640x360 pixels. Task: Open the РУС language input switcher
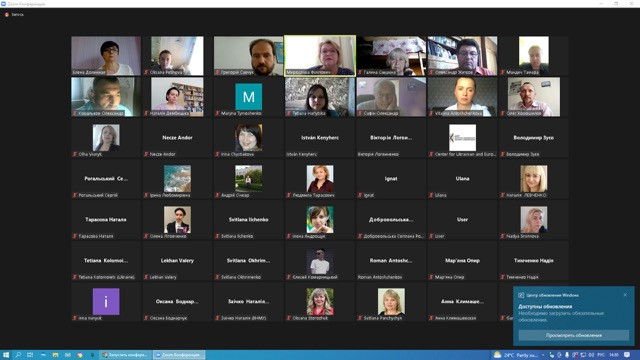click(x=601, y=355)
